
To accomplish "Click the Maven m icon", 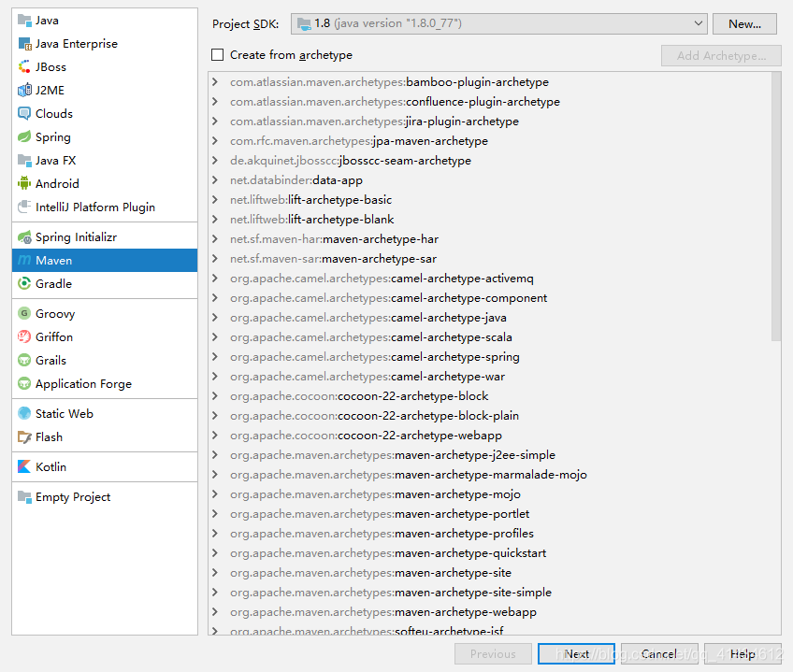I will click(x=24, y=261).
